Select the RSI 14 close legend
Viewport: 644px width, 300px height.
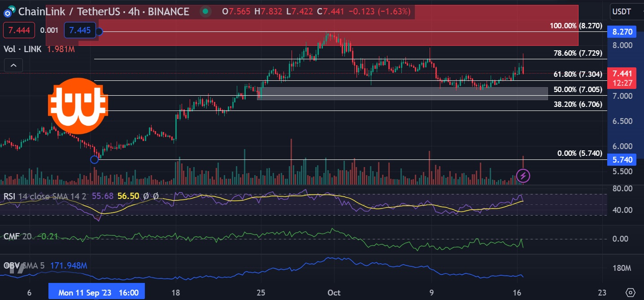pos(46,196)
